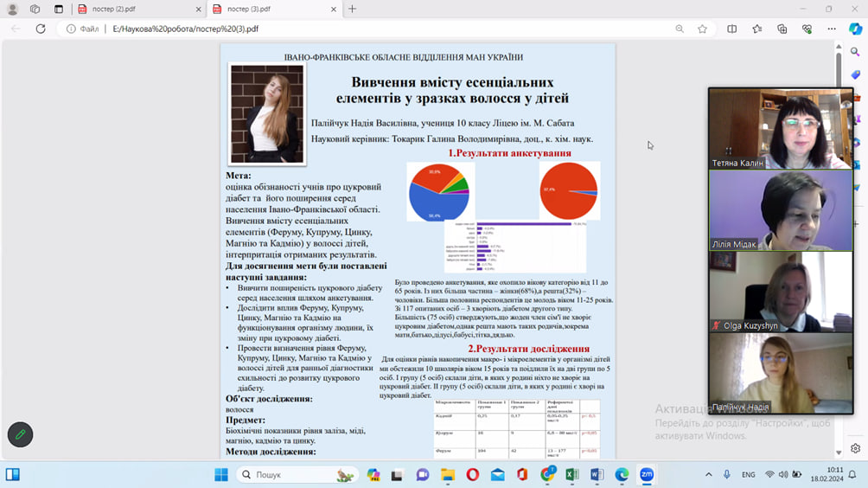Open ENG language input switcher
868x488 pixels.
coord(749,474)
